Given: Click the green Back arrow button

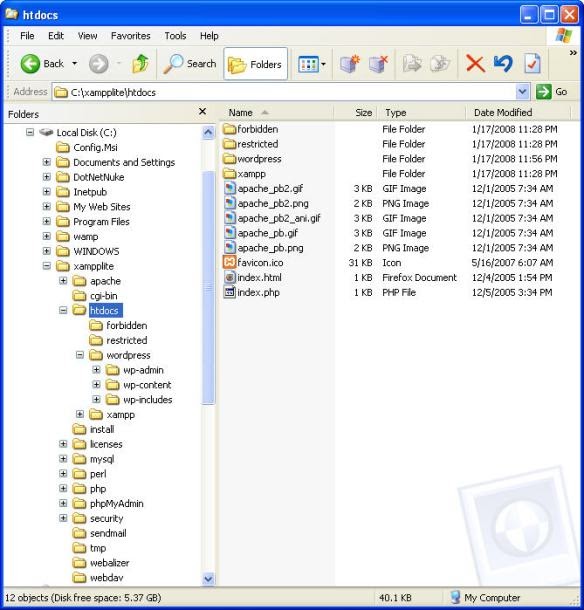Looking at the screenshot, I should 30,64.
